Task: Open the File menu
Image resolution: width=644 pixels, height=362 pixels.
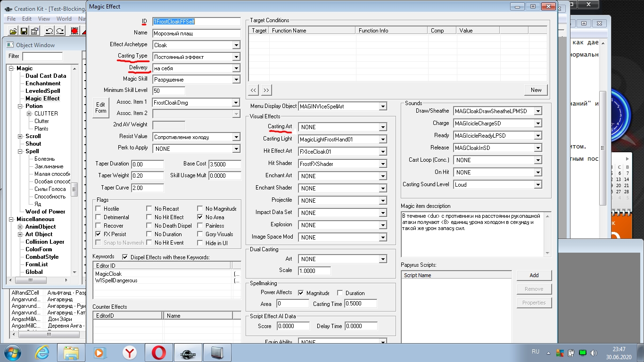Action: click(x=11, y=19)
